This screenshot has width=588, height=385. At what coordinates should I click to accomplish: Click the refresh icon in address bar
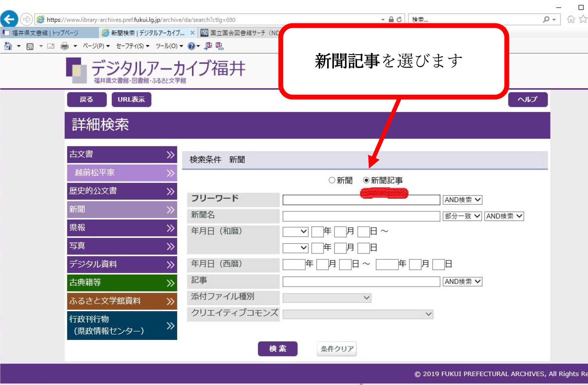point(399,20)
